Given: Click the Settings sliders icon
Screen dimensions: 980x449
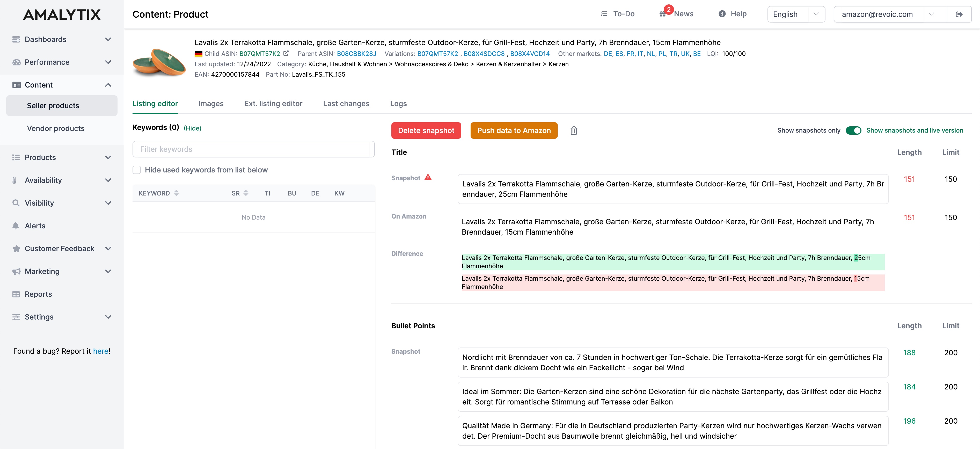Looking at the screenshot, I should pyautogui.click(x=16, y=317).
